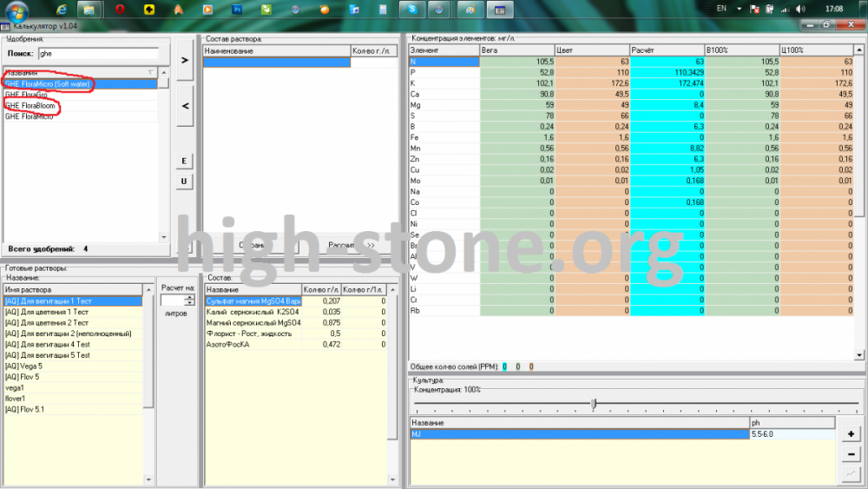This screenshot has width=868, height=489.
Task: Click the Поиск search field
Action: (98, 54)
